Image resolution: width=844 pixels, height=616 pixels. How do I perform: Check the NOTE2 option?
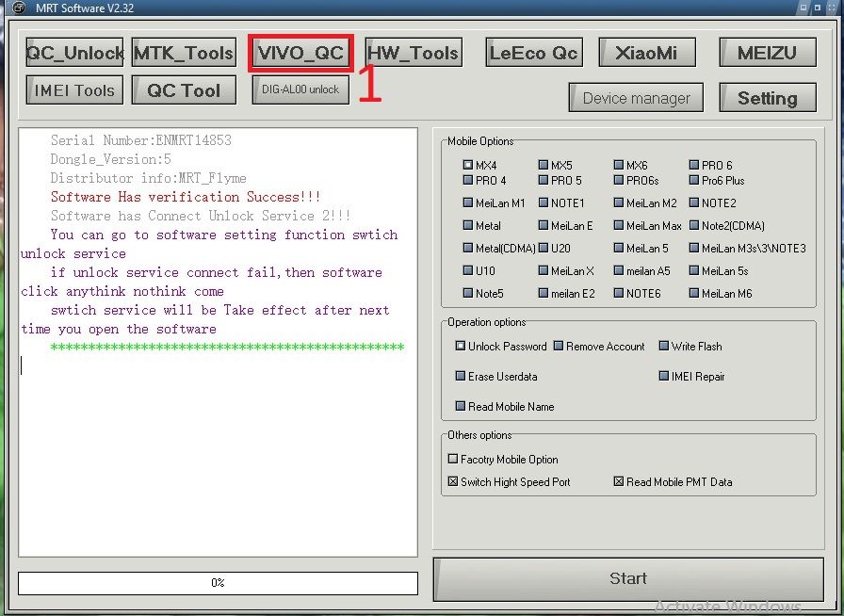694,203
